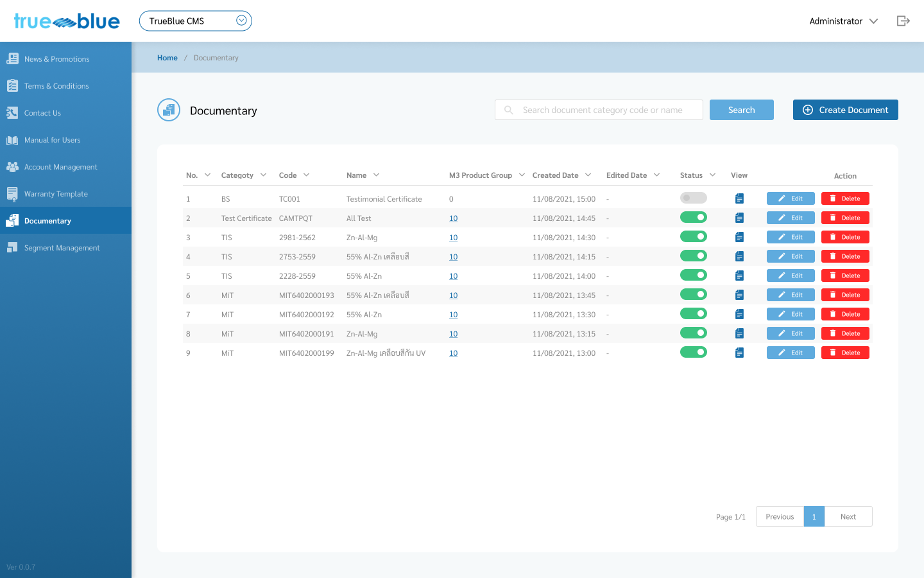Click the document search input field
The height and width of the screenshot is (578, 924).
(x=603, y=110)
